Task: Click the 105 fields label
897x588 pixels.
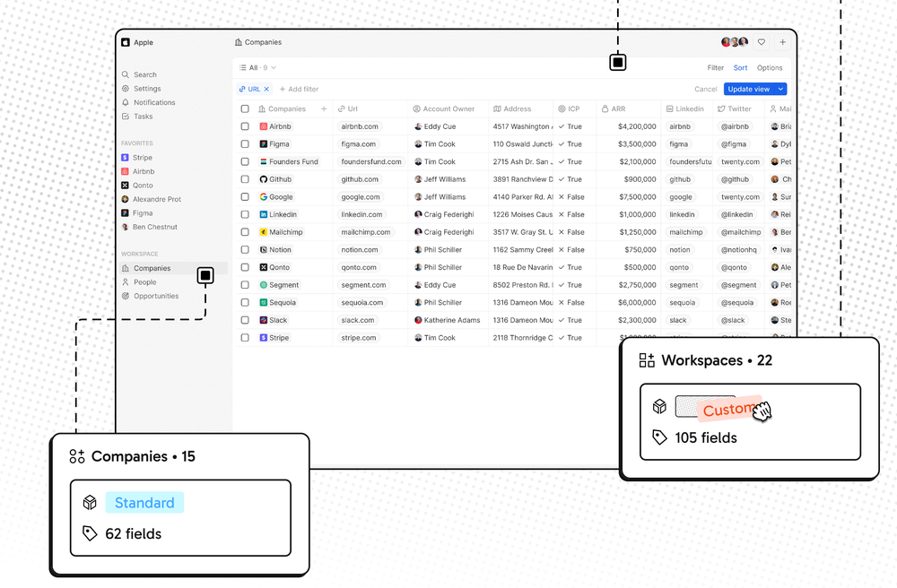Action: coord(706,437)
